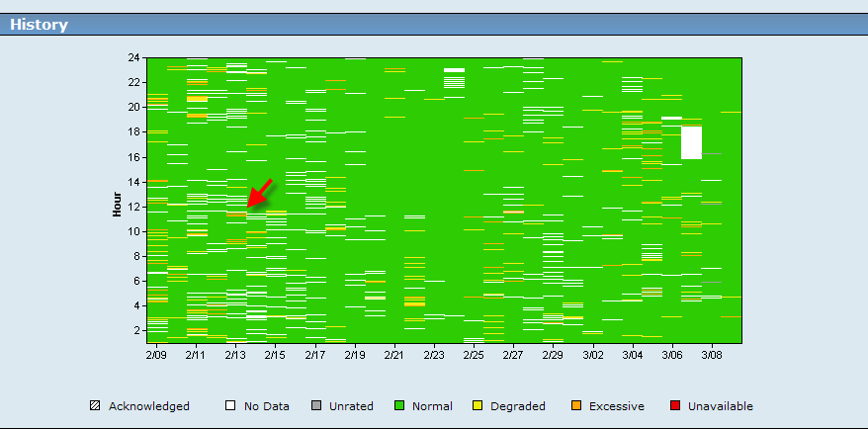Click the 3/02 date axis label

593,354
